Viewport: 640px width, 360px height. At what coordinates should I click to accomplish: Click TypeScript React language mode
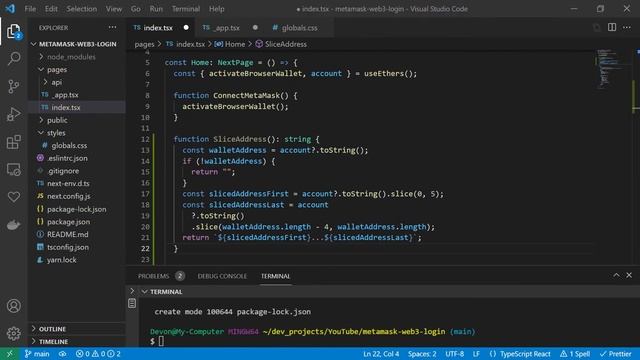525,354
